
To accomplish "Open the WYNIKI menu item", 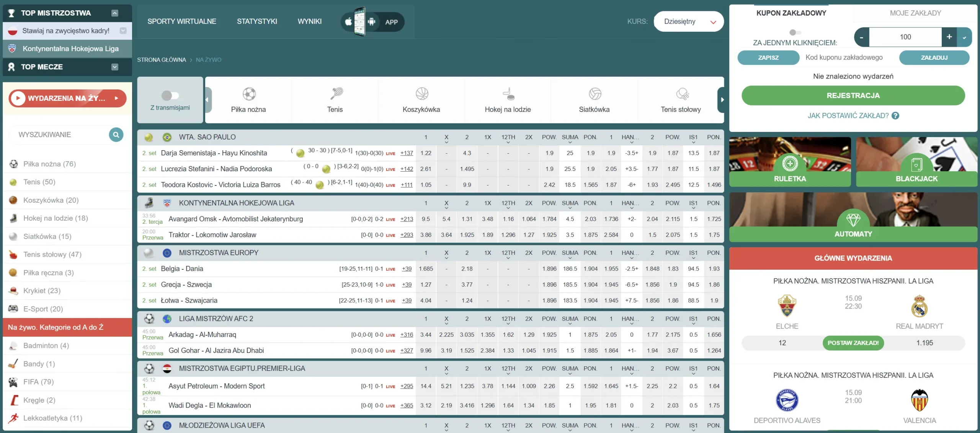I will [310, 21].
